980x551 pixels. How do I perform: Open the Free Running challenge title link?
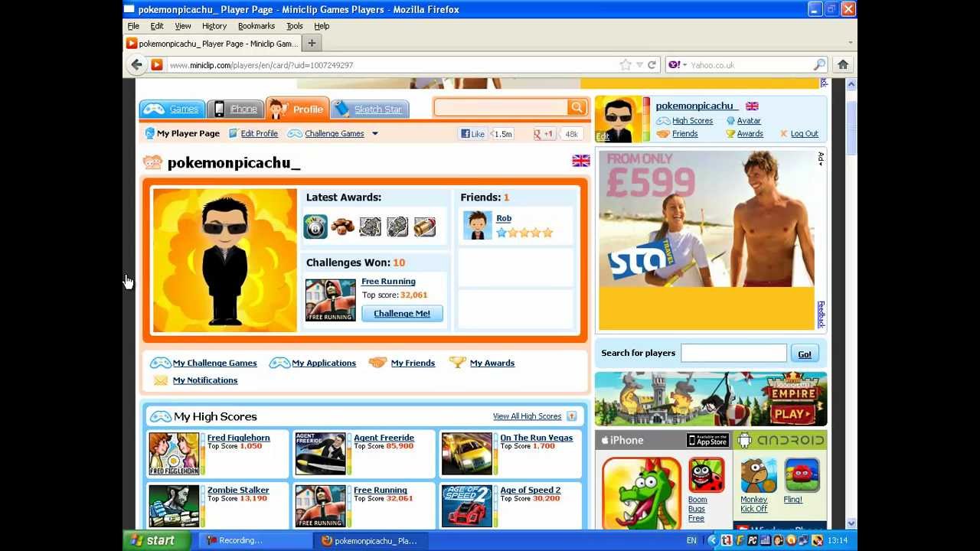[388, 282]
